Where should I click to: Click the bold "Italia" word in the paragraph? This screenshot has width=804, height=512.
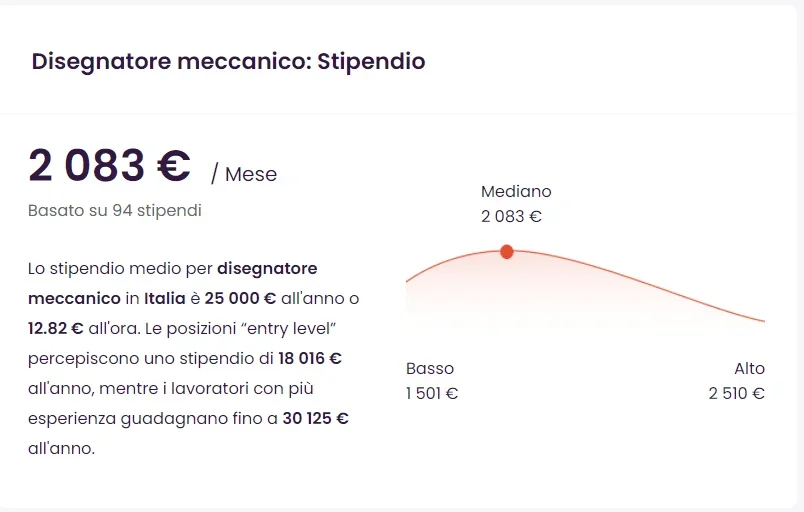pyautogui.click(x=164, y=298)
